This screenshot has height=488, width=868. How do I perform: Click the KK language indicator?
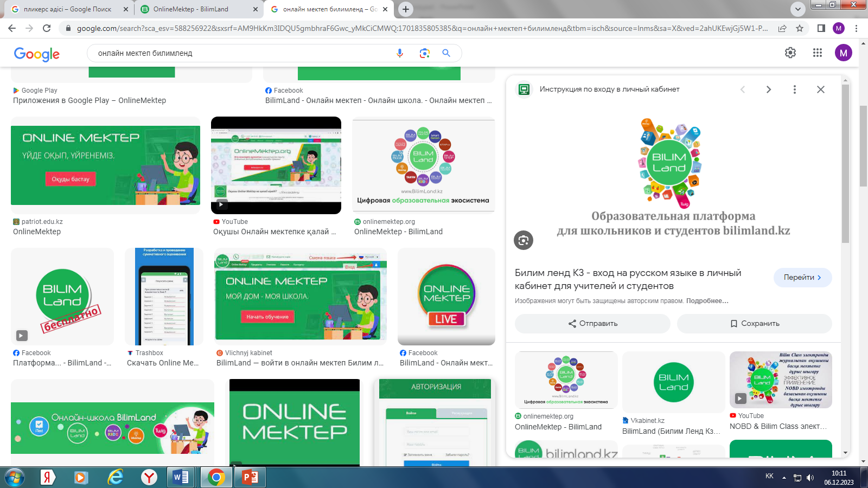(769, 476)
